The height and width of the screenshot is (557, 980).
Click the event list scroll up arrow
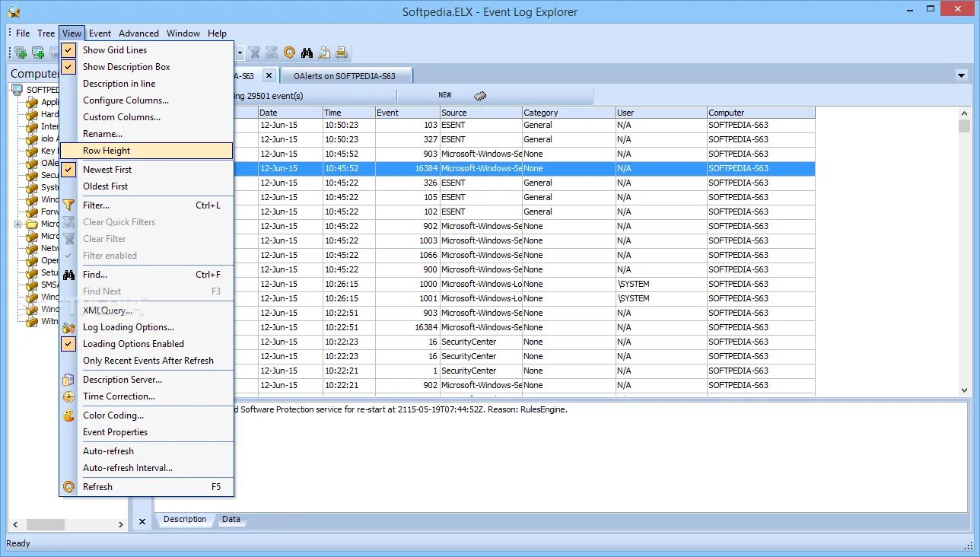click(964, 112)
